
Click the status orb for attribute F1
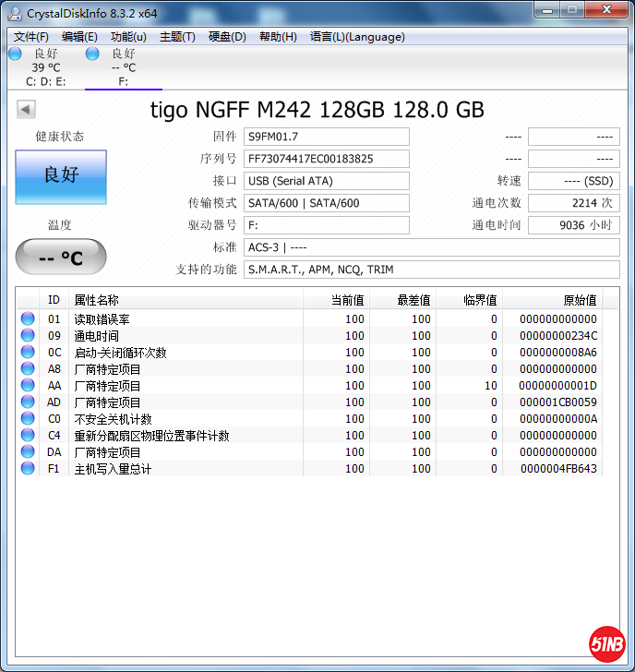(28, 469)
